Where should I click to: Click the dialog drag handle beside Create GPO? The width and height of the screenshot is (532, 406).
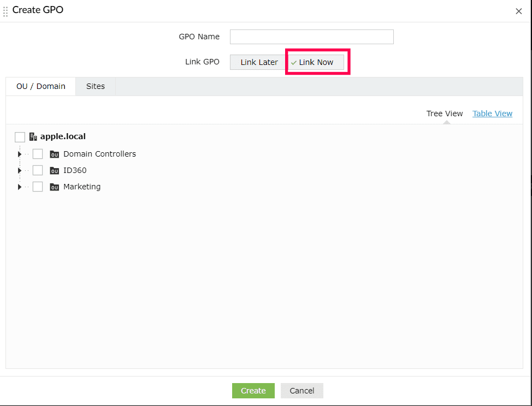[x=5, y=11]
